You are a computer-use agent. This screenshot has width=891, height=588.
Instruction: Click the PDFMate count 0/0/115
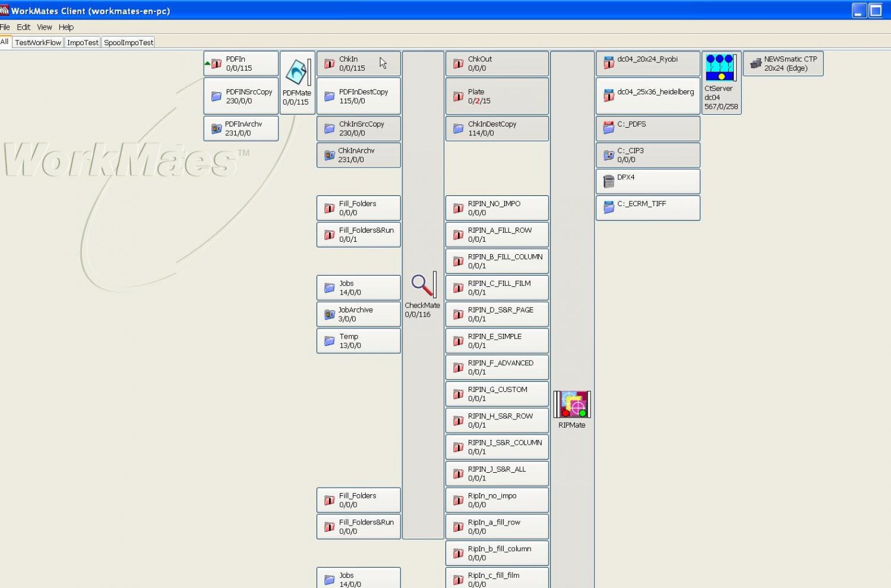[296, 102]
